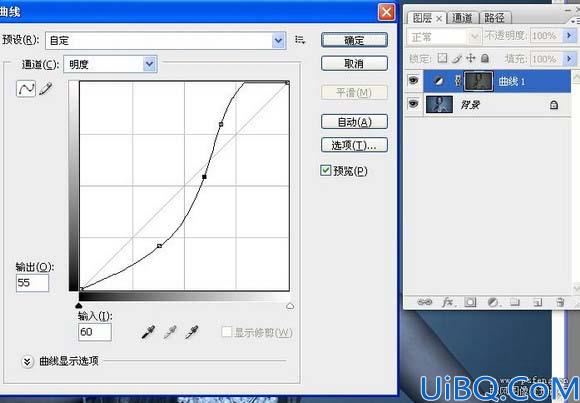This screenshot has width=580, height=403.
Task: Toggle the 预览 preview checkbox
Action: coord(326,171)
